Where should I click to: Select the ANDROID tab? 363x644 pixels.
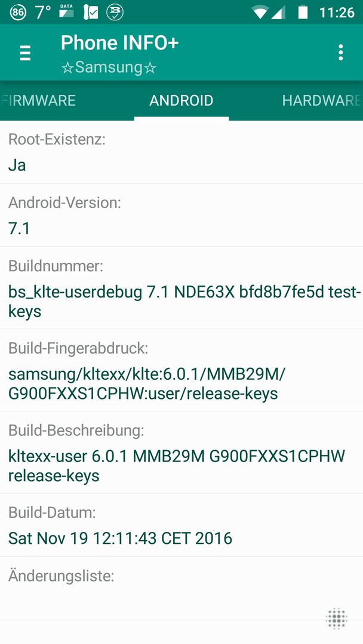[x=181, y=101]
